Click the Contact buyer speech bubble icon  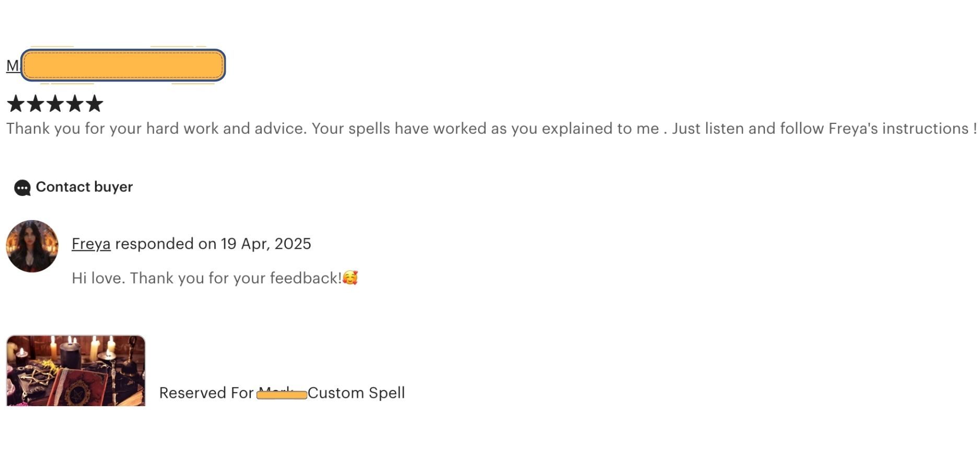[x=22, y=188]
